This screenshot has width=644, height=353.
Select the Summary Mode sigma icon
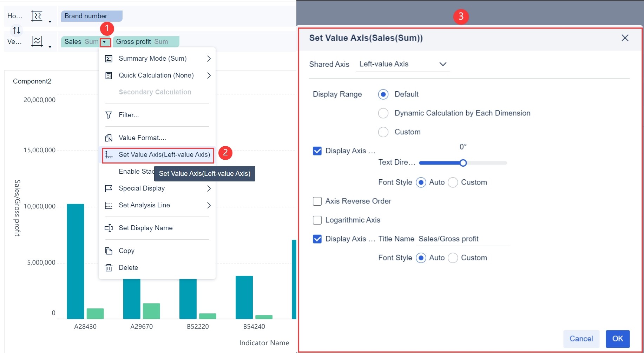point(109,58)
